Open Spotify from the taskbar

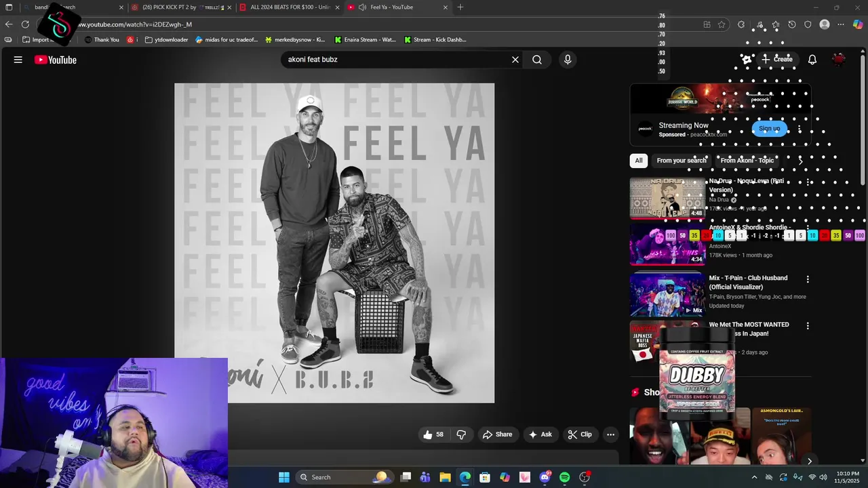565,477
